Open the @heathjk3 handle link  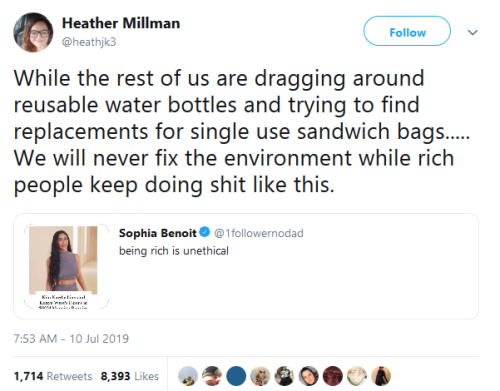tap(89, 42)
